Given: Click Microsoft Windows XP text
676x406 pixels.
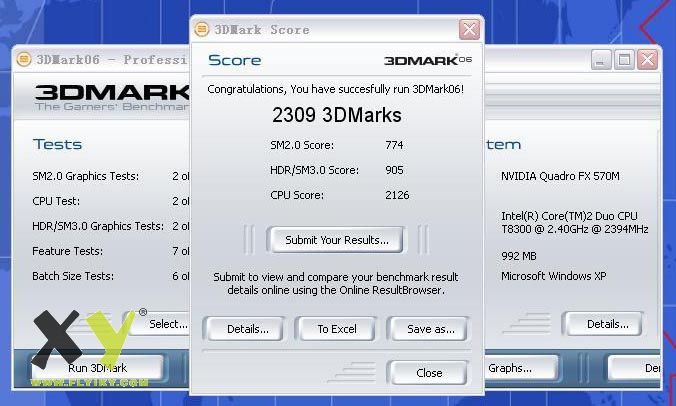Looking at the screenshot, I should click(554, 276).
